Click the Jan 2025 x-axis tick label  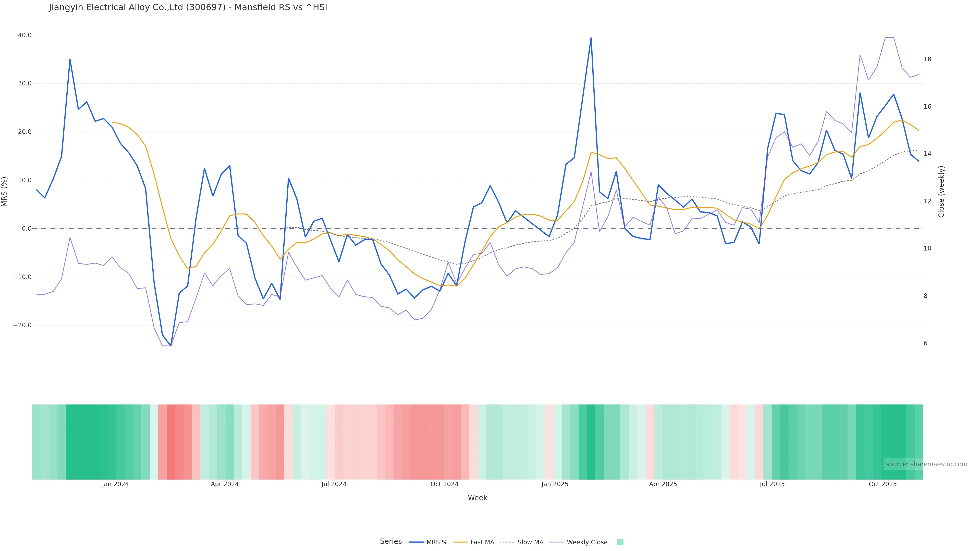(555, 484)
